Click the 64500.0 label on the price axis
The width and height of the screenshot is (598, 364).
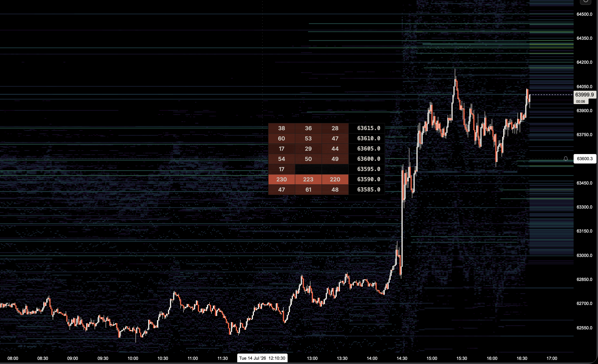coord(584,14)
